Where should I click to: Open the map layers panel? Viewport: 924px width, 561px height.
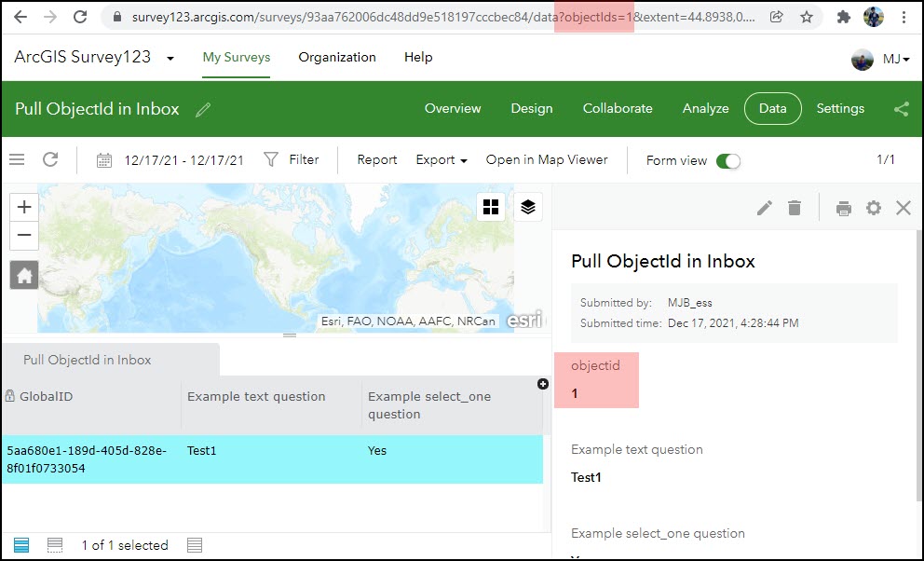click(x=528, y=207)
